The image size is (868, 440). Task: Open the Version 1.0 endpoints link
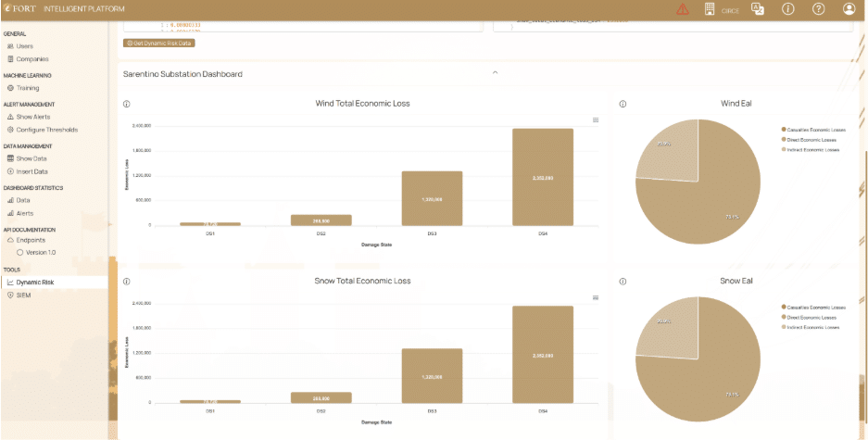36,252
